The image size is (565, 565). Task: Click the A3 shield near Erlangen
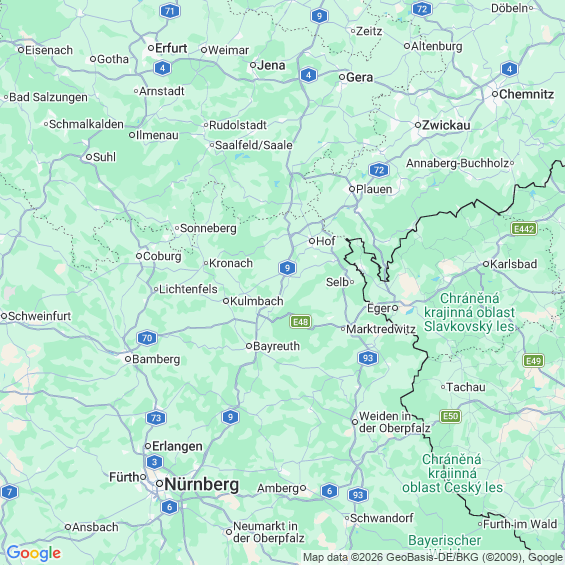point(155,462)
